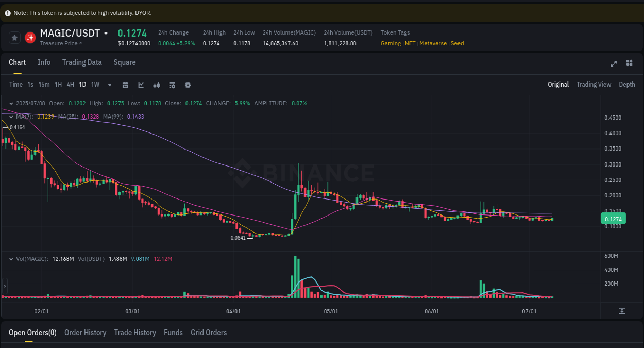Open the date range calendar icon
The image size is (644, 348).
125,85
